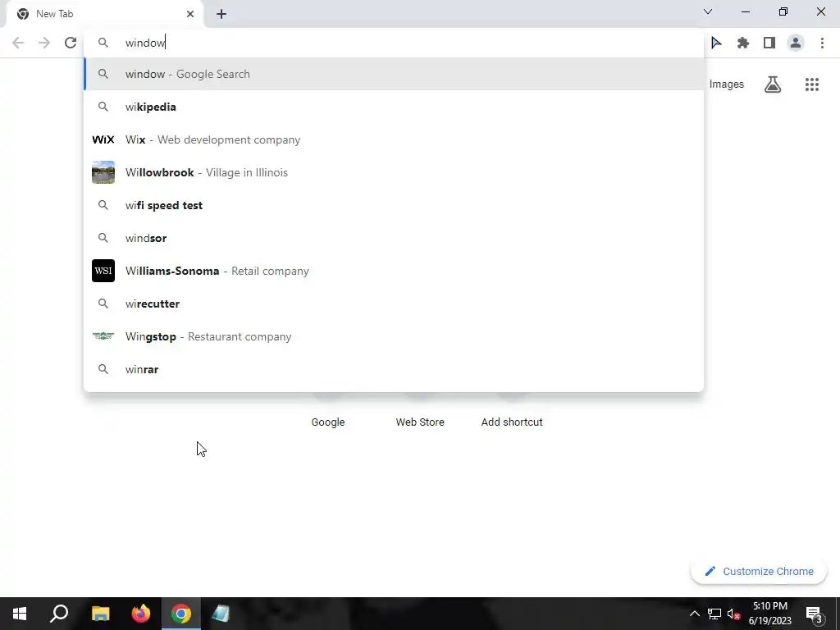Open File Explorer from taskbar
Screen dimensions: 840x630
coord(101,614)
